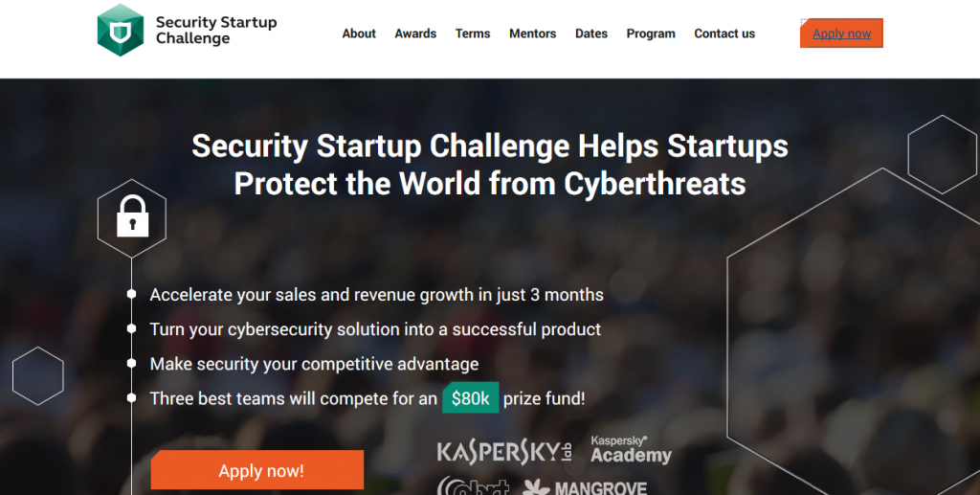
Task: Click the green shield logo icon
Action: pyautogui.click(x=121, y=31)
